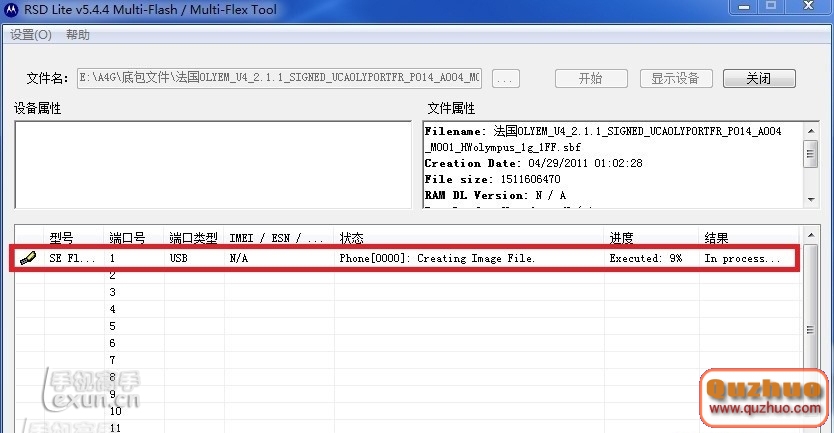The height and width of the screenshot is (433, 834).
Task: Click the 显示设备 button
Action: [x=675, y=79]
